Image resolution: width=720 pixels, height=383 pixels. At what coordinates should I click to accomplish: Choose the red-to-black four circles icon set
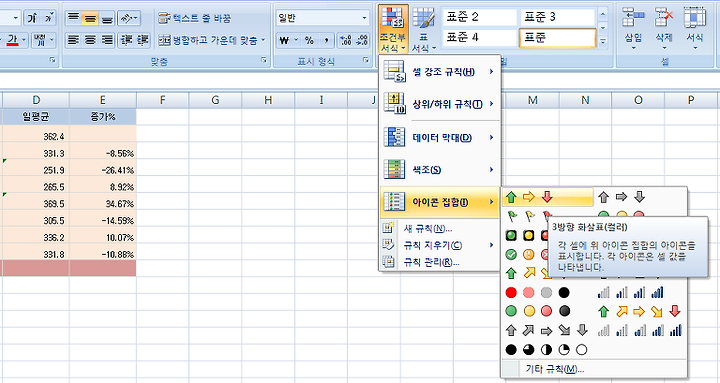point(537,293)
